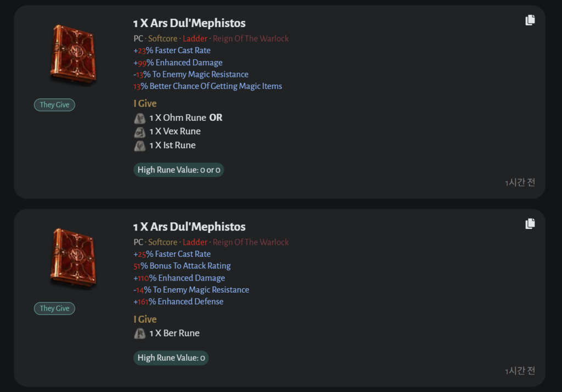562x392 pixels.
Task: Click the Ber Rune icon
Action: pos(139,333)
